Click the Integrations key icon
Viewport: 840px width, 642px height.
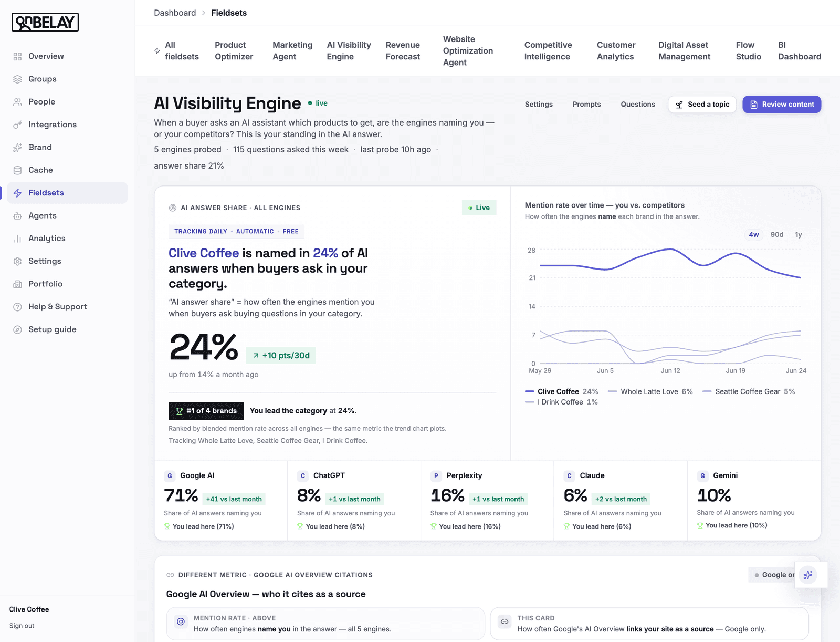[x=17, y=125]
